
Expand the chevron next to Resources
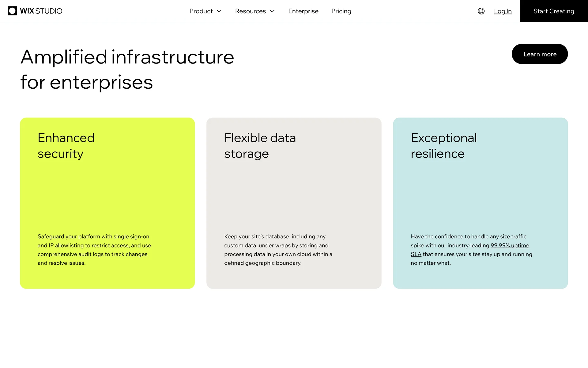[x=272, y=11]
